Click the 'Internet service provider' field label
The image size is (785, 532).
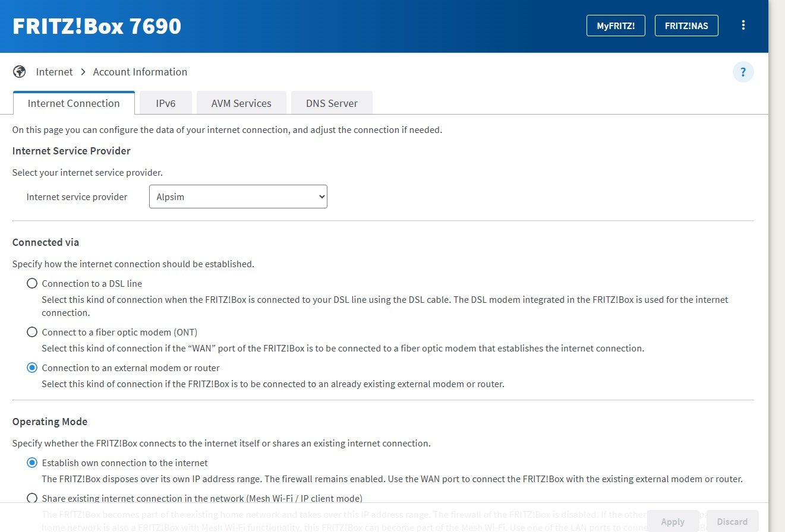pos(77,197)
